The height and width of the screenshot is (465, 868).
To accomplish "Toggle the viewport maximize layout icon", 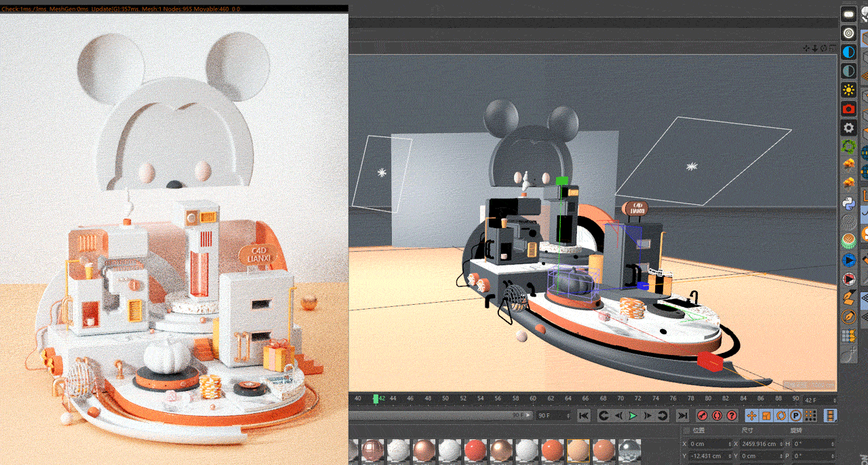I will pyautogui.click(x=832, y=49).
